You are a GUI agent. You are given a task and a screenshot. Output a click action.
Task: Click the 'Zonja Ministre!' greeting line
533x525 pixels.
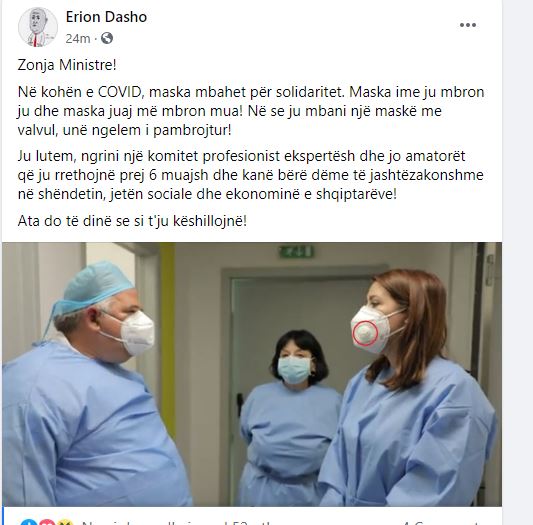click(x=67, y=65)
